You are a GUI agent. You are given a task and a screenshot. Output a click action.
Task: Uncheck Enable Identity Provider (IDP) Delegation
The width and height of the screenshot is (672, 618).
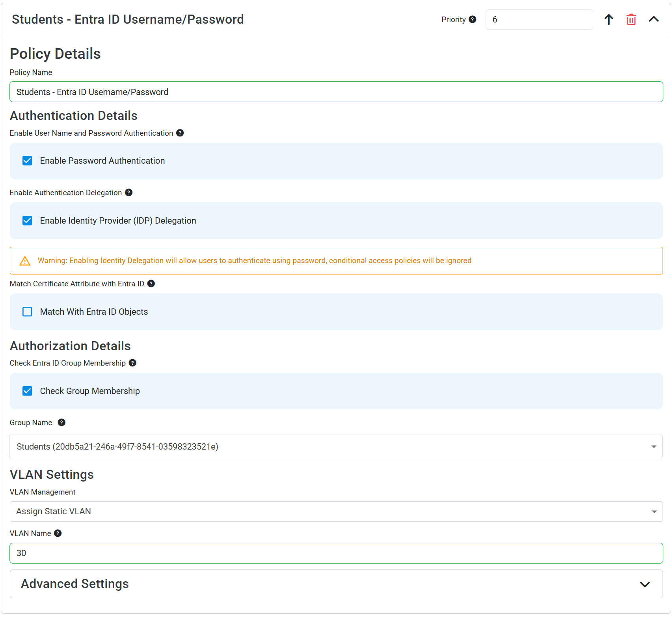coord(27,220)
